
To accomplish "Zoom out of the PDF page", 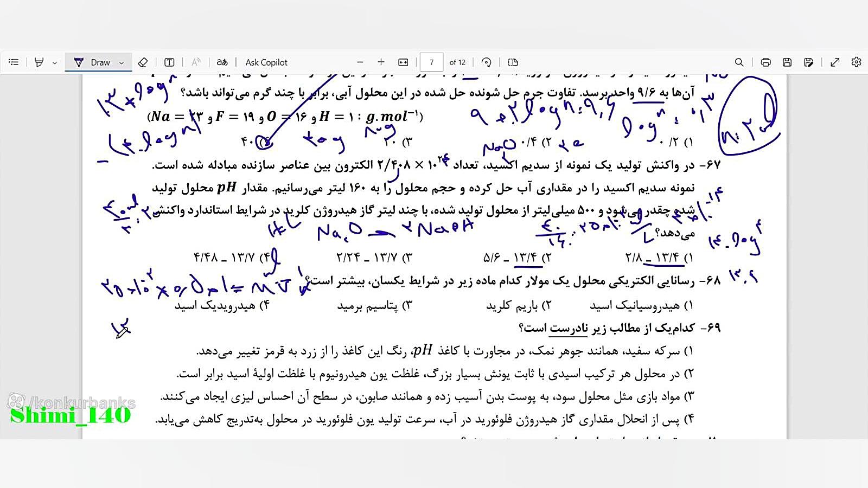I will tap(360, 62).
